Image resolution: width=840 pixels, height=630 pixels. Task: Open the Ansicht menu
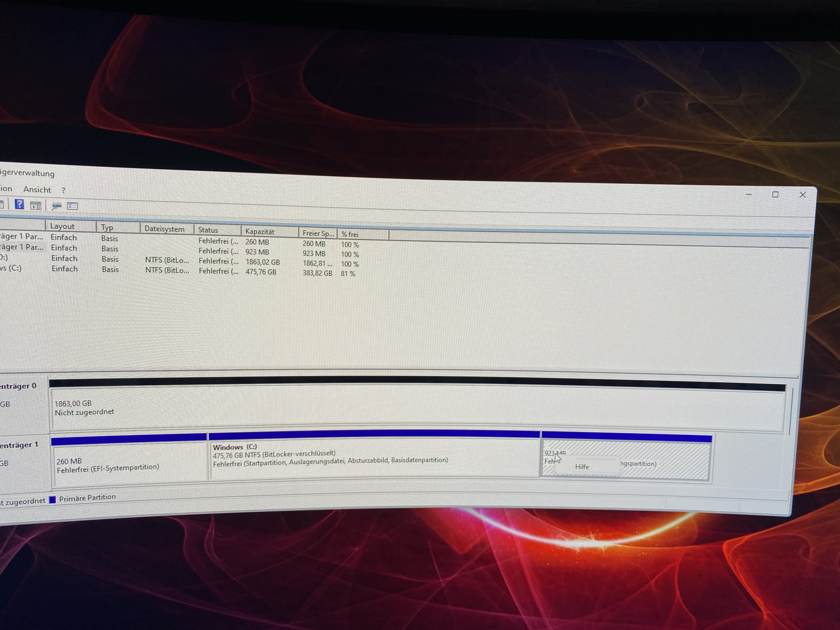37,189
